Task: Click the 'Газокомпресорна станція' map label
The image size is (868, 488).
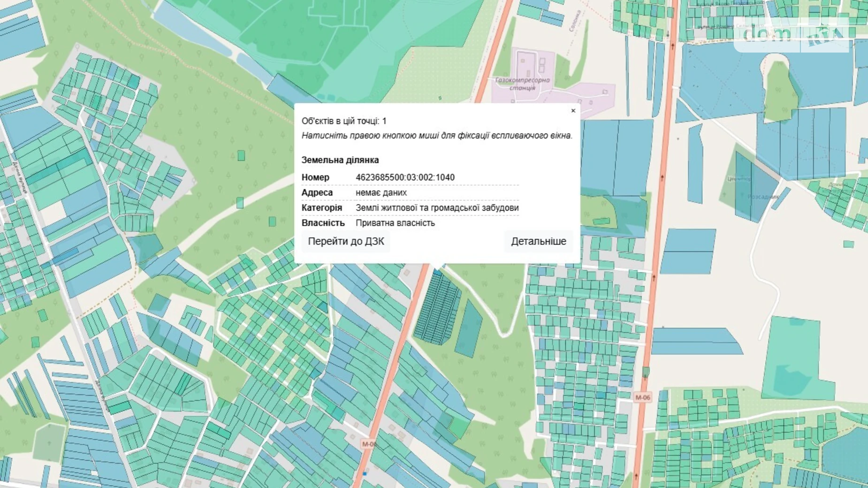Action: 522,84
